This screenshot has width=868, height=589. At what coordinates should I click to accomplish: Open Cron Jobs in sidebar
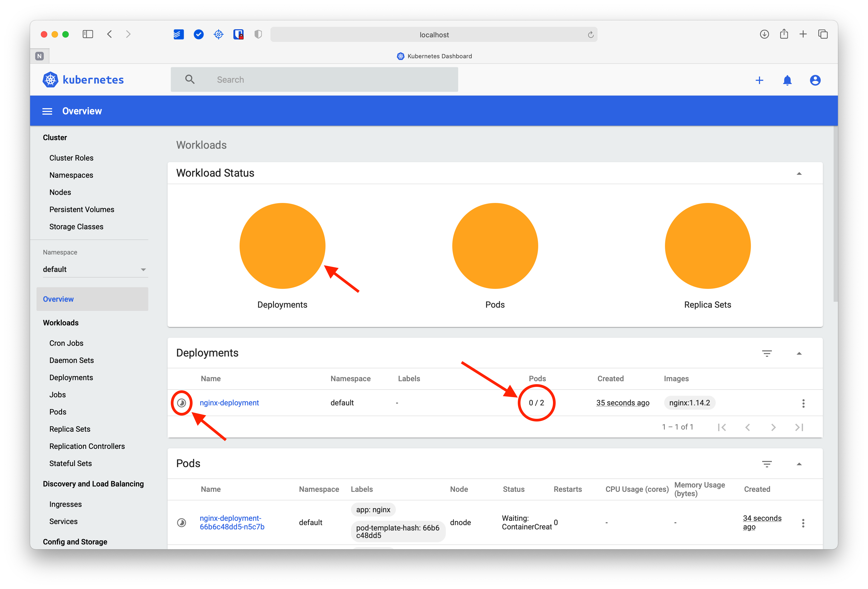click(x=66, y=343)
